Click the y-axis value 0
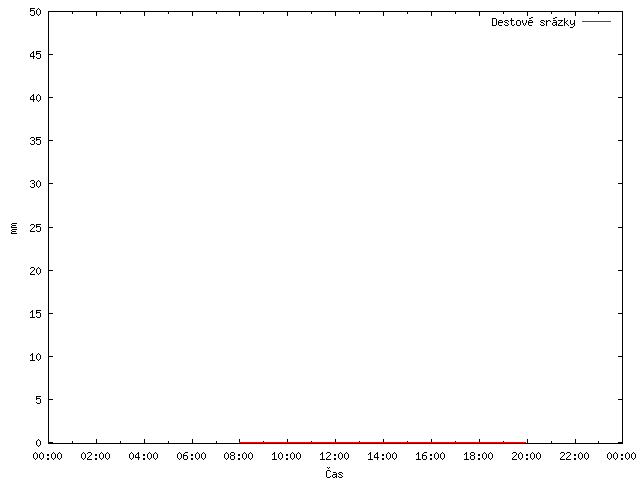640x480 pixels. (x=38, y=443)
